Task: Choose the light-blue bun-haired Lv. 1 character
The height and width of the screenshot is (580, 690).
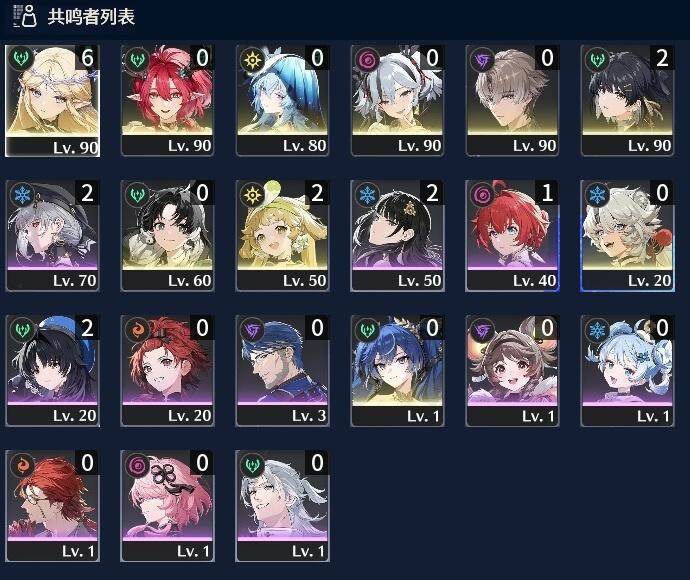Action: [627, 371]
